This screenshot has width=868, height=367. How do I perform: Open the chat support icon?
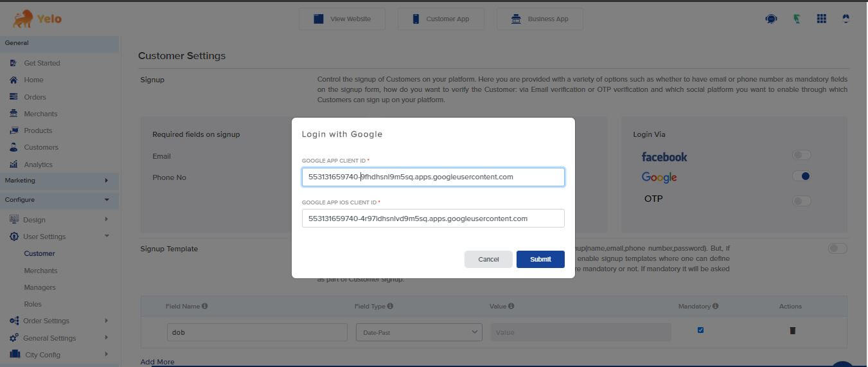[x=771, y=19]
